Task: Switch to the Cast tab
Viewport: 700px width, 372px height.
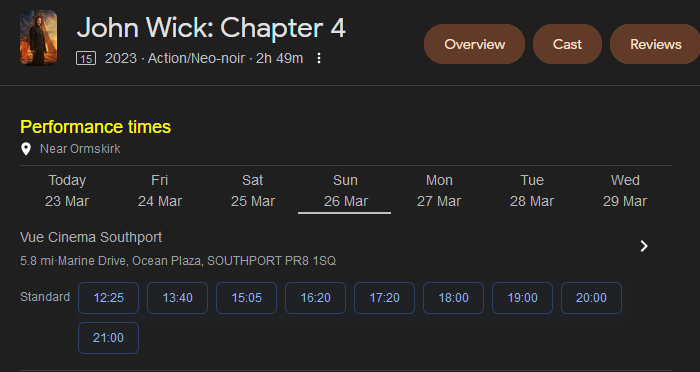Action: pos(567,44)
